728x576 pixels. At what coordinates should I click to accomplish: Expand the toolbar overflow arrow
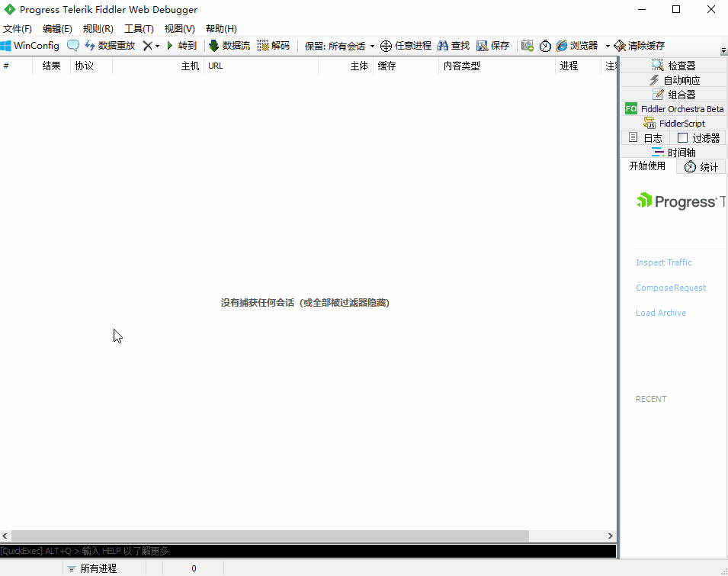[x=723, y=50]
